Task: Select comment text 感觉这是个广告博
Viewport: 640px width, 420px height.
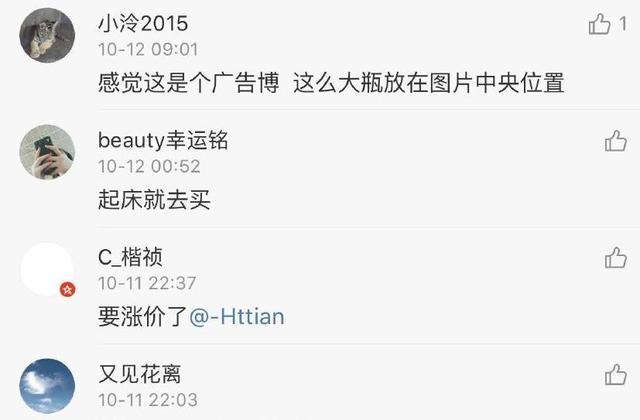Action: [189, 83]
